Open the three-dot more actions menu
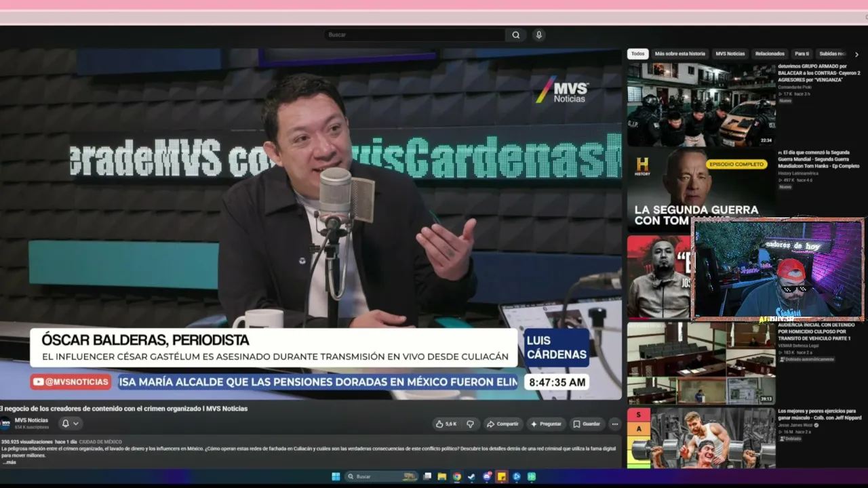 click(x=615, y=424)
